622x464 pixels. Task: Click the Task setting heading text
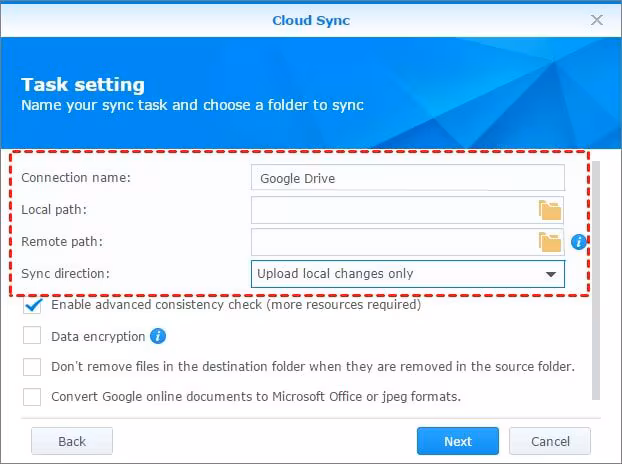[x=83, y=85]
